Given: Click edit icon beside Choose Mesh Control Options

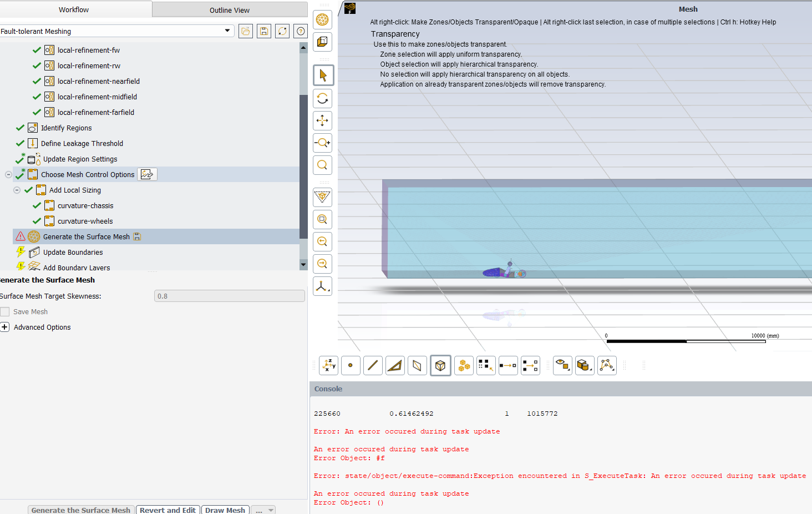Looking at the screenshot, I should [147, 174].
